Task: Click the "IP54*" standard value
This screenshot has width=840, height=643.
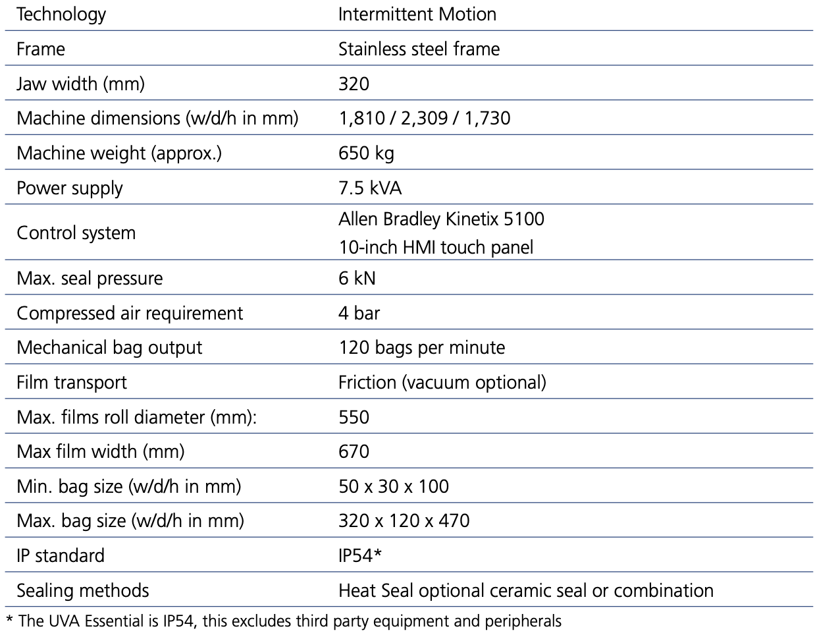Action: 359,555
